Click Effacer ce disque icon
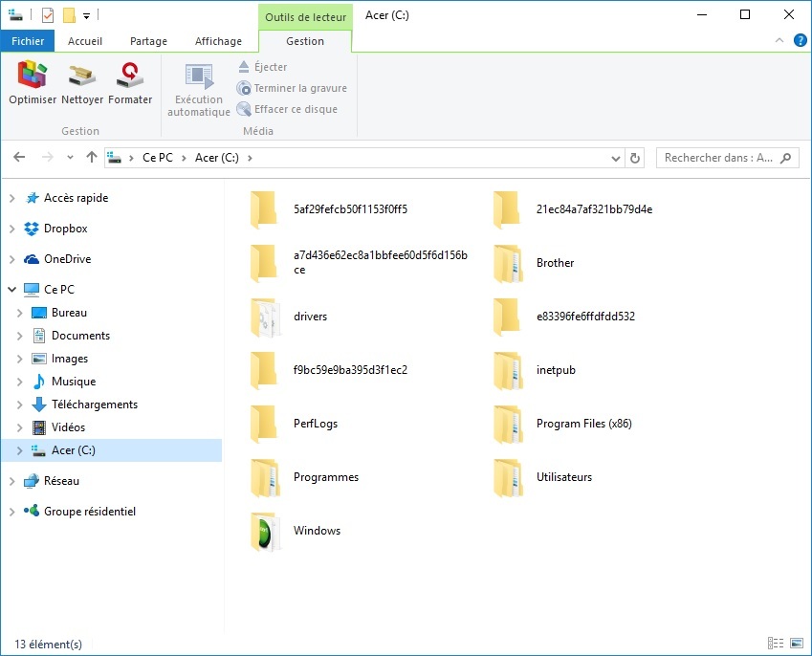The height and width of the screenshot is (656, 812). pos(244,109)
